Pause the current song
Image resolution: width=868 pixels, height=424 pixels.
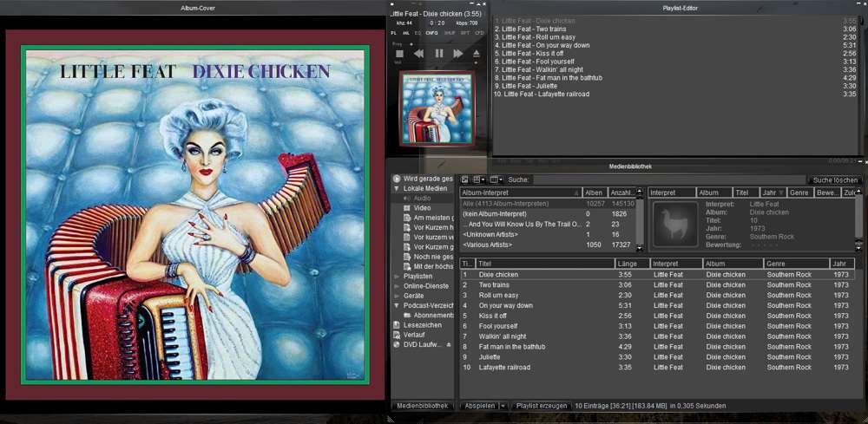click(x=438, y=54)
